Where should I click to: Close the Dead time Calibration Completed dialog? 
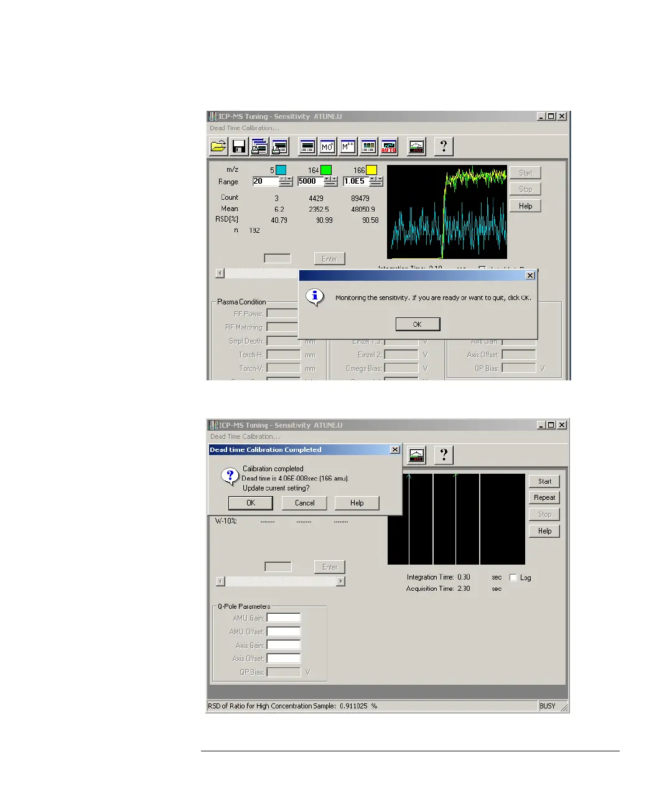click(x=395, y=449)
